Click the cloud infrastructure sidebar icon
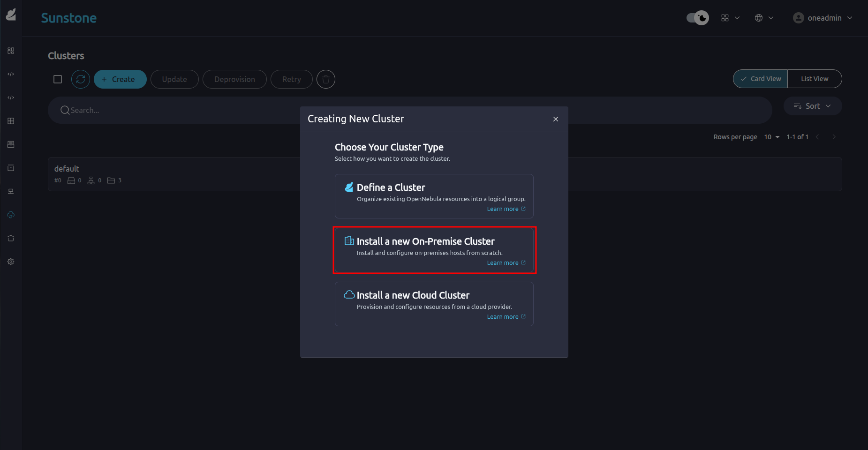 (11, 215)
